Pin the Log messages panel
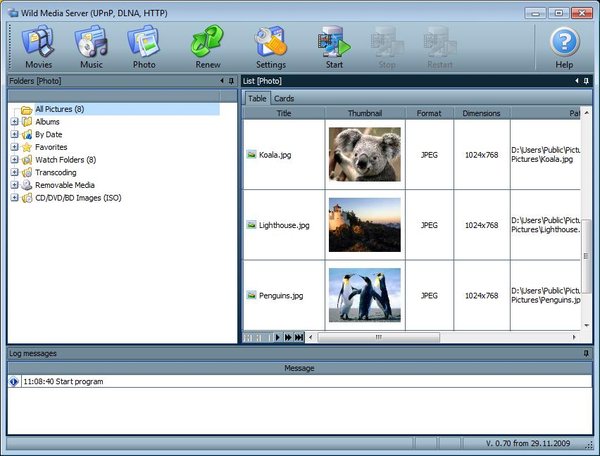Screen dimensions: 600x456 pos(587,354)
